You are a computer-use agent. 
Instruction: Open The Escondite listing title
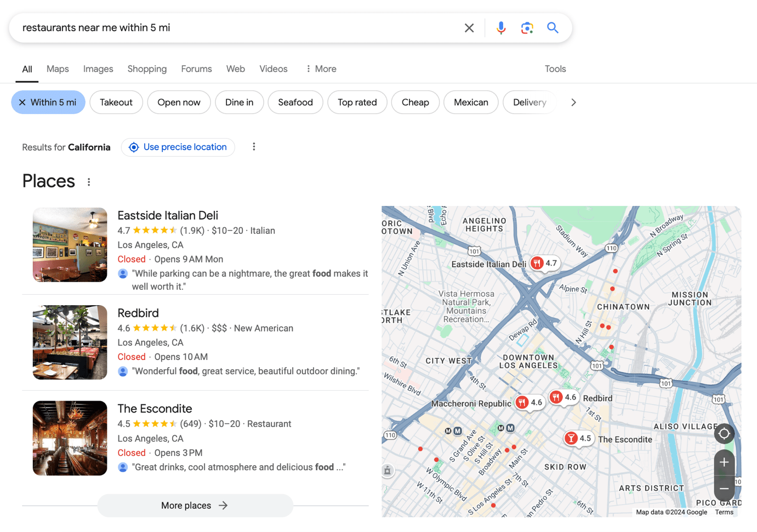coord(155,409)
